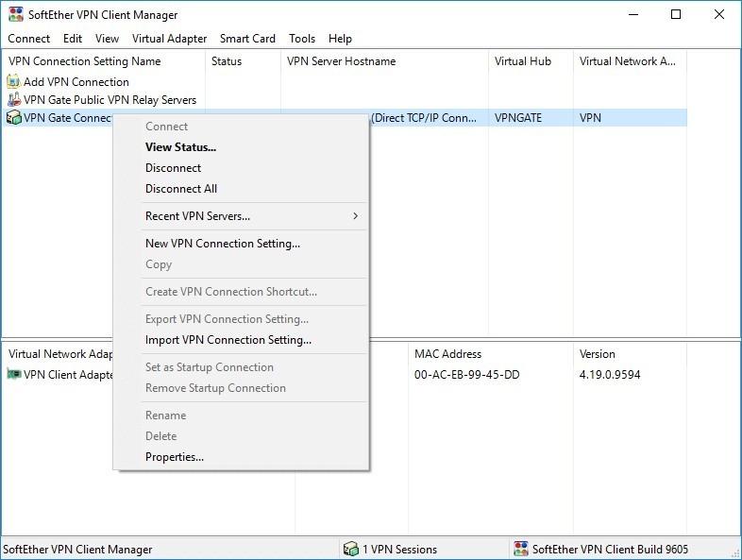Image resolution: width=742 pixels, height=560 pixels.
Task: Open the Smart Card menu
Action: pos(247,39)
